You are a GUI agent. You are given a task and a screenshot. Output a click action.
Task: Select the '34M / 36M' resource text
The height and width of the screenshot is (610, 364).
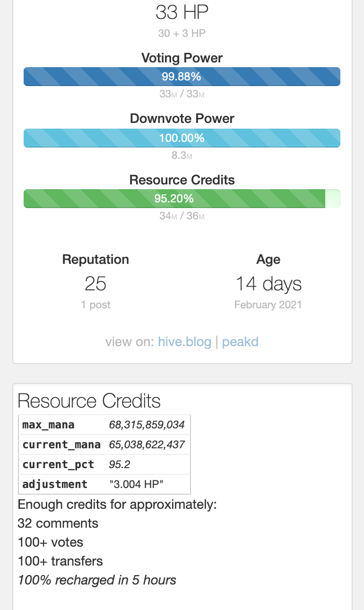pyautogui.click(x=182, y=216)
